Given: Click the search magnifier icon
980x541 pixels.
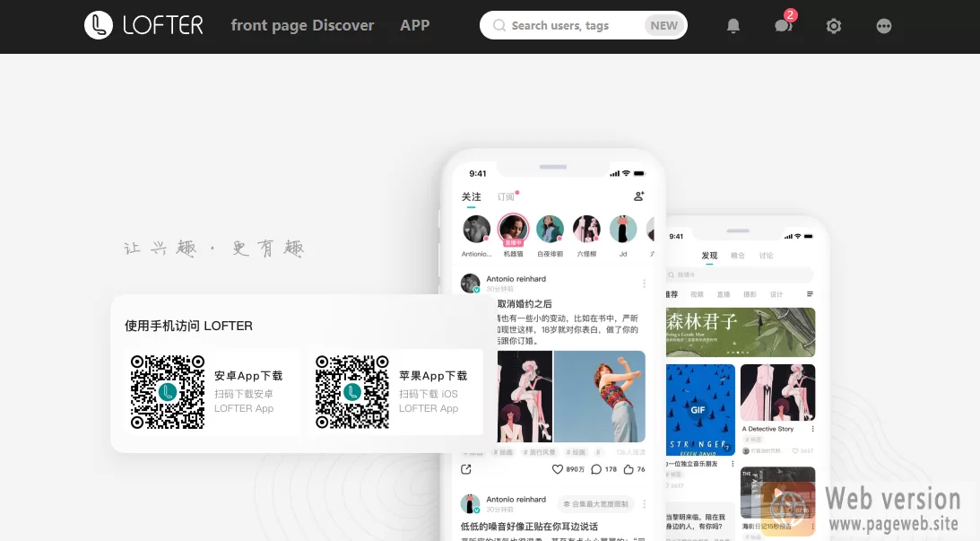Looking at the screenshot, I should click(499, 26).
